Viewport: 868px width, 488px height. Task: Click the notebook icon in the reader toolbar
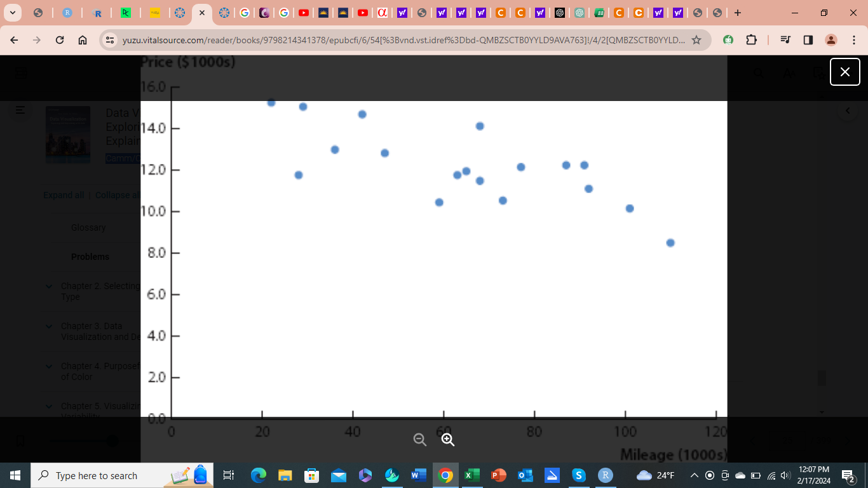[818, 72]
